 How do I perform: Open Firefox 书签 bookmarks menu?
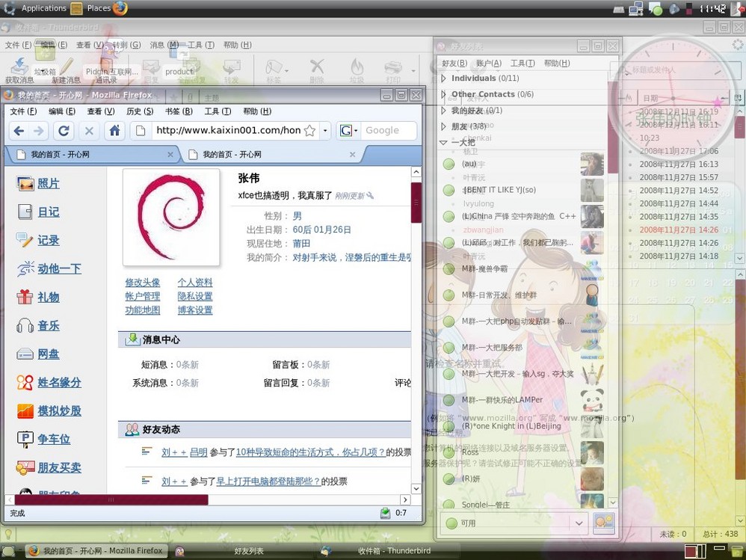coord(179,111)
